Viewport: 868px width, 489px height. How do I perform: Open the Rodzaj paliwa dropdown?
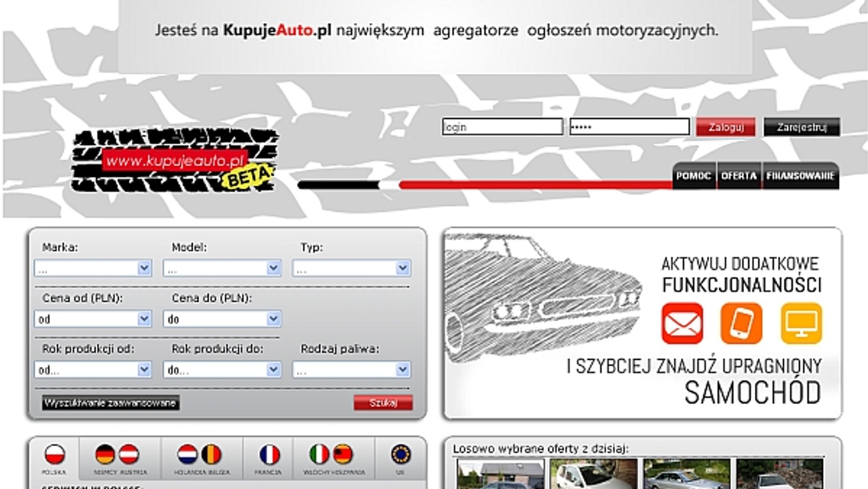pos(351,370)
